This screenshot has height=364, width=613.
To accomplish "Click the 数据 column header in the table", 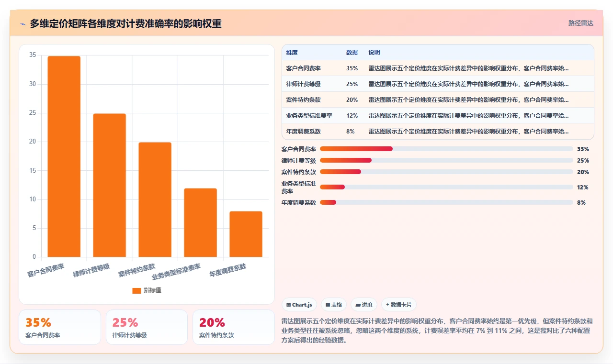I will point(352,53).
